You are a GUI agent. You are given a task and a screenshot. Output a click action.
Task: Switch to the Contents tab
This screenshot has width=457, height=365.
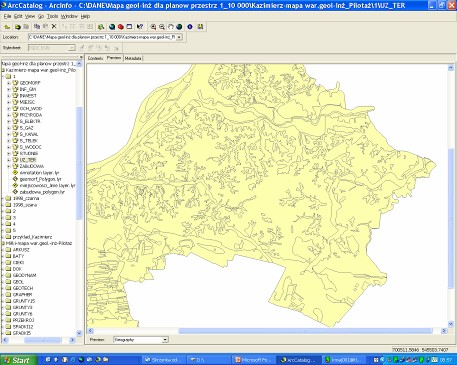click(x=95, y=58)
